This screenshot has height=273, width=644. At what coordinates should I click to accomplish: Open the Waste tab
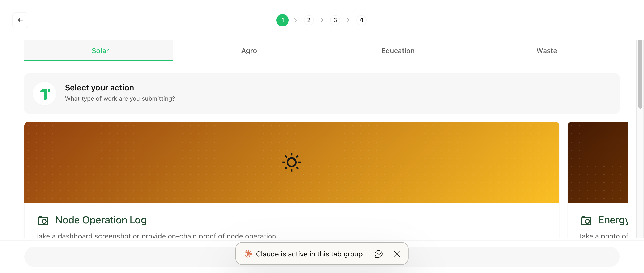[547, 51]
